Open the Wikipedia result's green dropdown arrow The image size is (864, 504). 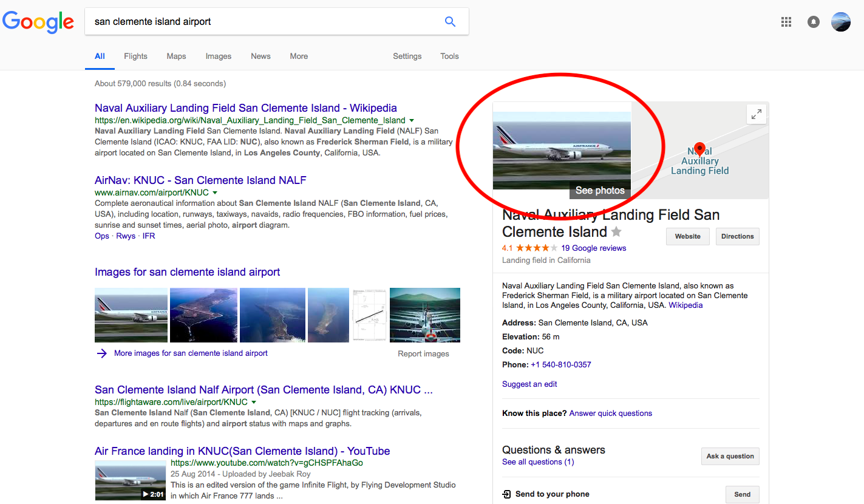[x=412, y=120]
